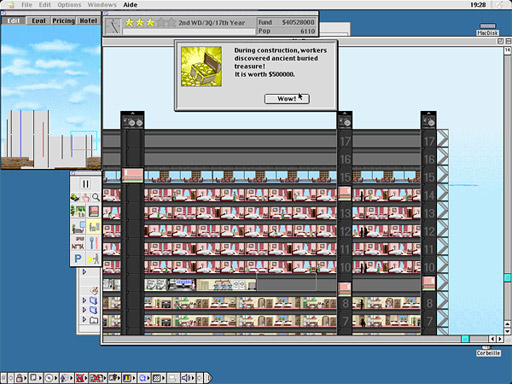Select the parking P tool
The height and width of the screenshot is (384, 512).
click(78, 258)
